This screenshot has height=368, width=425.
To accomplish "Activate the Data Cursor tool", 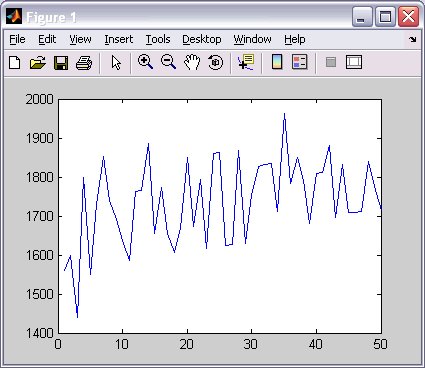I will click(246, 62).
